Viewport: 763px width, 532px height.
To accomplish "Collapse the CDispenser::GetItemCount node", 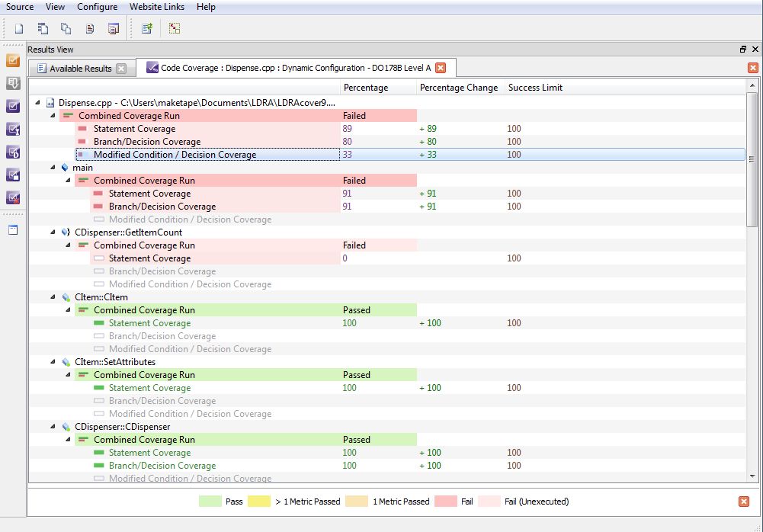I will (53, 232).
